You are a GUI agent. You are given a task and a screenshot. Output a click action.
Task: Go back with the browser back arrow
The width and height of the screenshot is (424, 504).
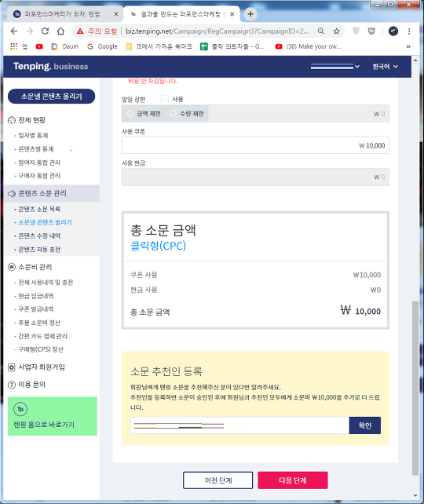click(14, 31)
